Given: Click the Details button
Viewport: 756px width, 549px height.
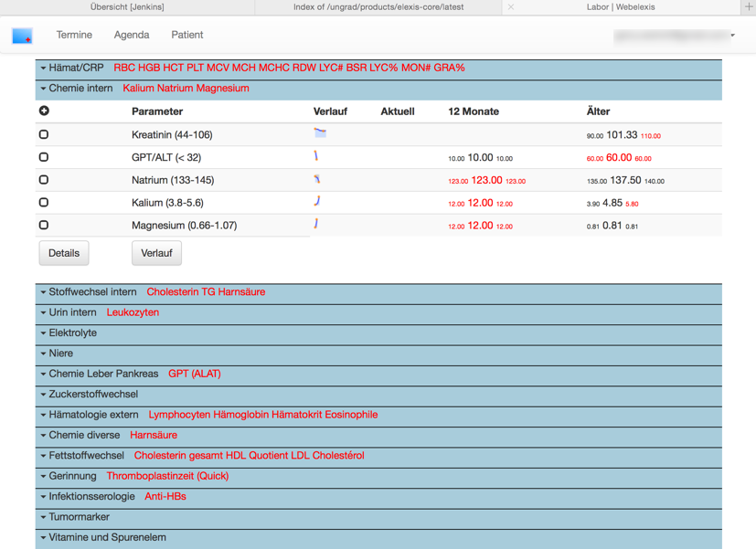Looking at the screenshot, I should click(64, 253).
